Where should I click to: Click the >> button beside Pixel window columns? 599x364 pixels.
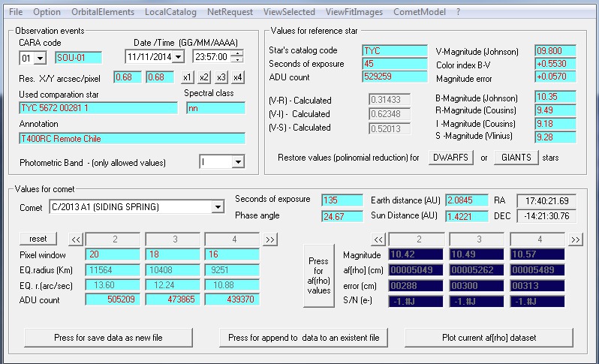pos(270,239)
